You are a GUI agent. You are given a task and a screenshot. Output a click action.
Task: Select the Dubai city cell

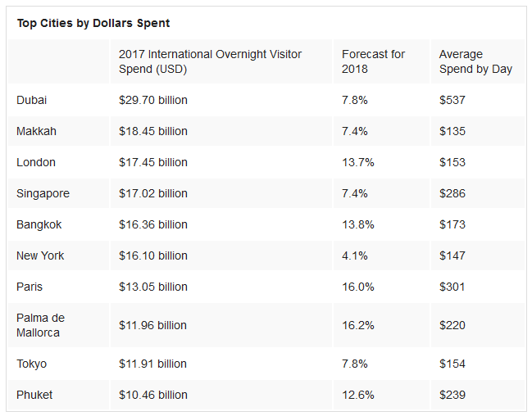31,100
